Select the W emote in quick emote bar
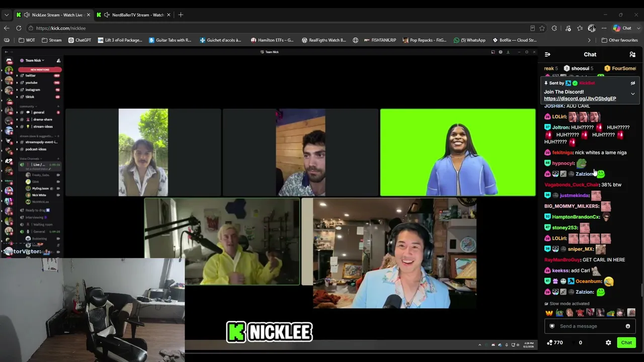 click(x=549, y=313)
